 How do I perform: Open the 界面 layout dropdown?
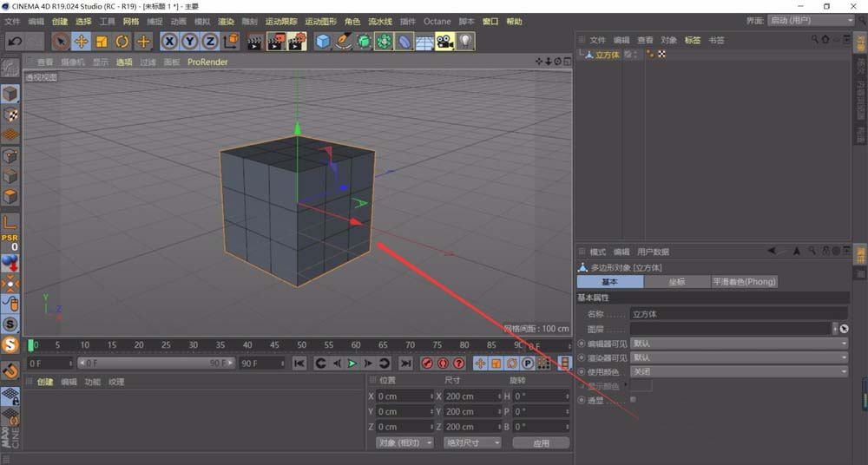pyautogui.click(x=811, y=21)
